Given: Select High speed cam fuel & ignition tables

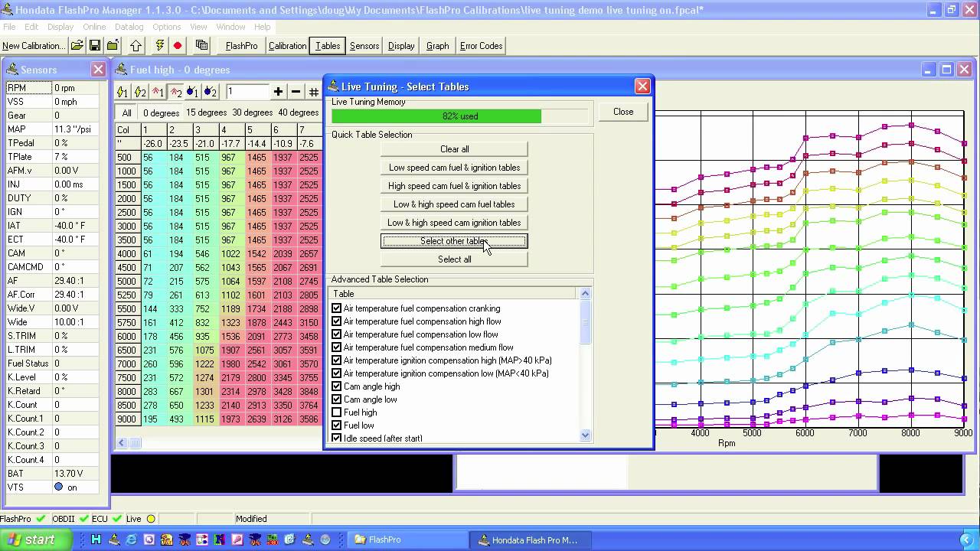Looking at the screenshot, I should (454, 186).
